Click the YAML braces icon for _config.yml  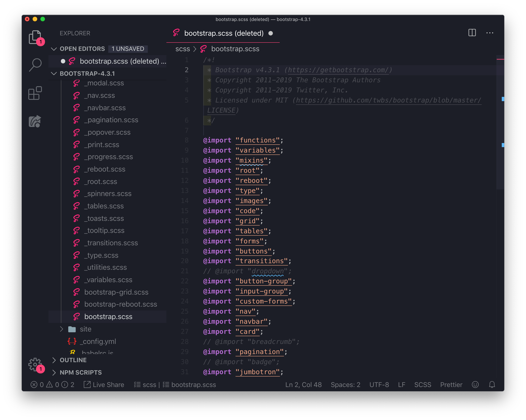pyautogui.click(x=72, y=341)
